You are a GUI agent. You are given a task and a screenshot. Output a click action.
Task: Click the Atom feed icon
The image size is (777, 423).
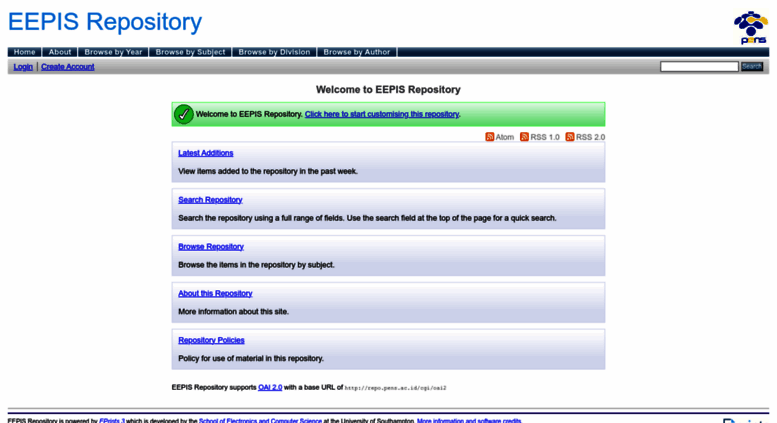490,137
